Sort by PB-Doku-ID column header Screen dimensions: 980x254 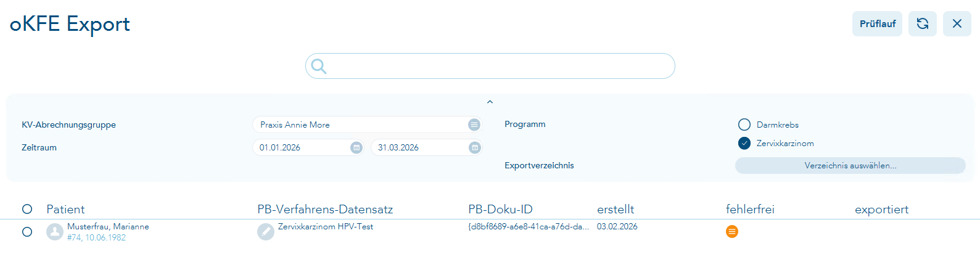click(x=500, y=209)
